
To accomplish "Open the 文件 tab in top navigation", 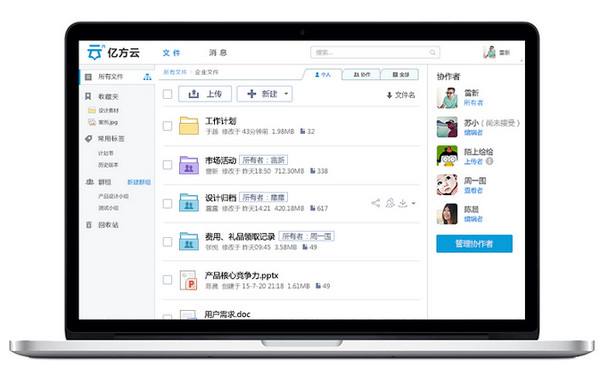I will tap(171, 53).
